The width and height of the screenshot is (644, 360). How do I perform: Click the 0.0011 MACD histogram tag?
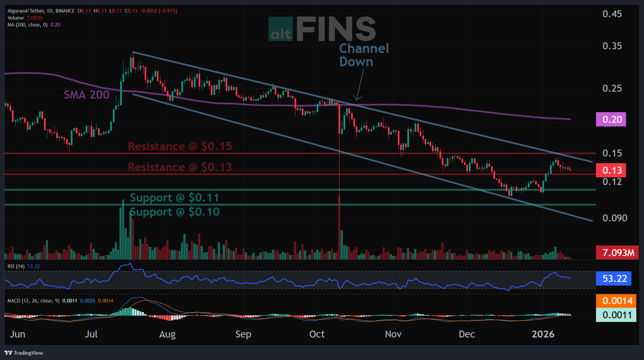pyautogui.click(x=616, y=315)
